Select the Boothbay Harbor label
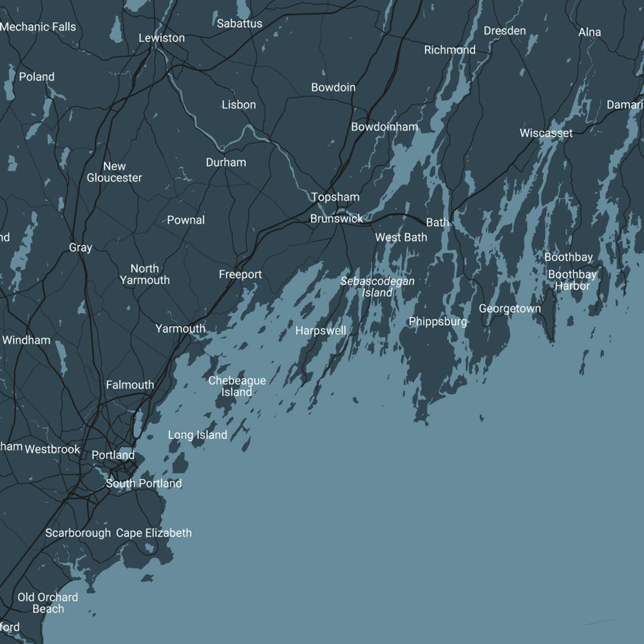 coord(572,280)
